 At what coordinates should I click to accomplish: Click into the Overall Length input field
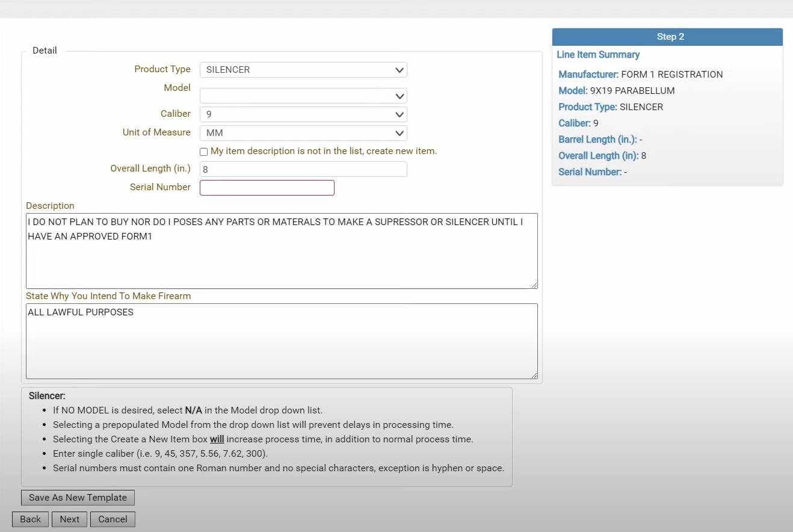(x=303, y=169)
